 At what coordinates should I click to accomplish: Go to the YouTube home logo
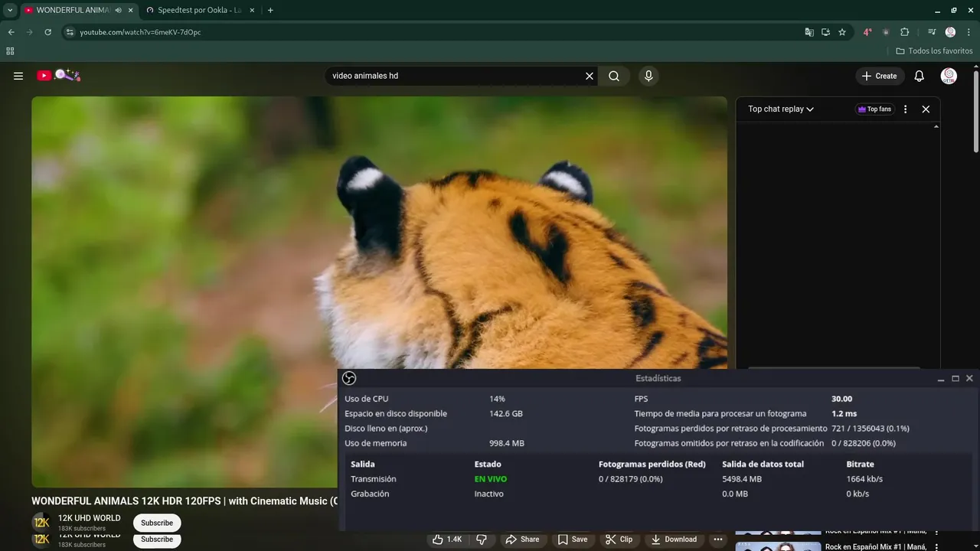[58, 75]
